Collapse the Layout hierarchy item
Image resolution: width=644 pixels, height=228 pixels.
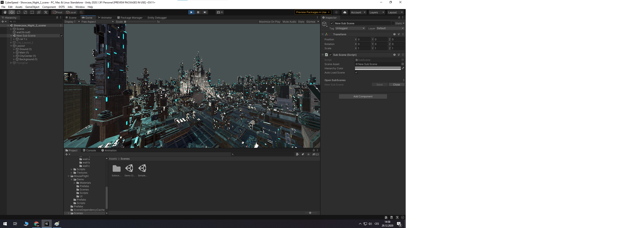11,46
